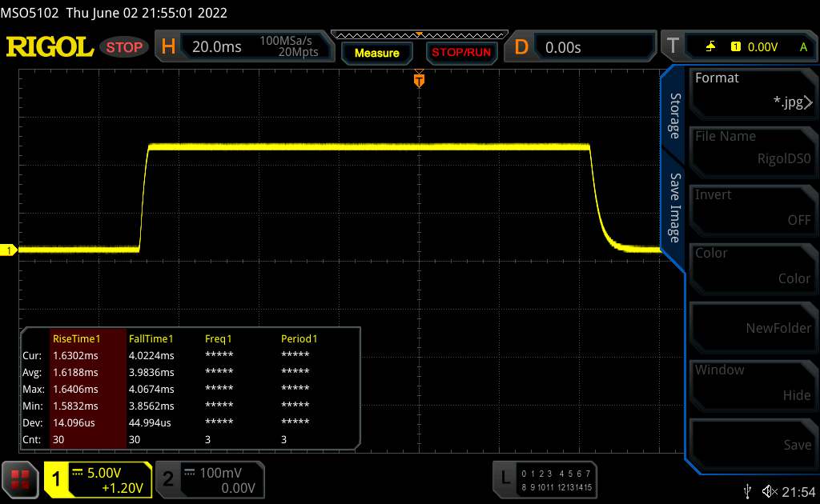Click FallTime1 current value 4.0224ms
Image resolution: width=820 pixels, height=504 pixels.
coord(151,355)
